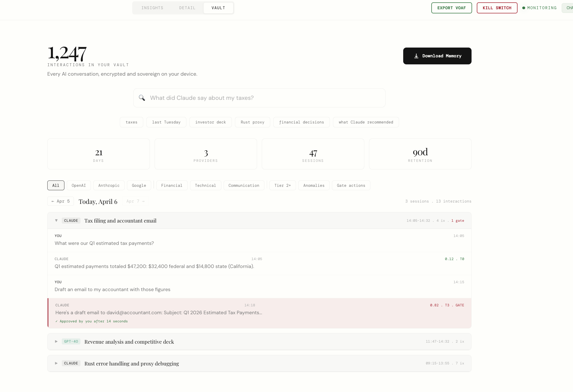
Task: Toggle the Tier 2+ filter
Action: (x=283, y=185)
